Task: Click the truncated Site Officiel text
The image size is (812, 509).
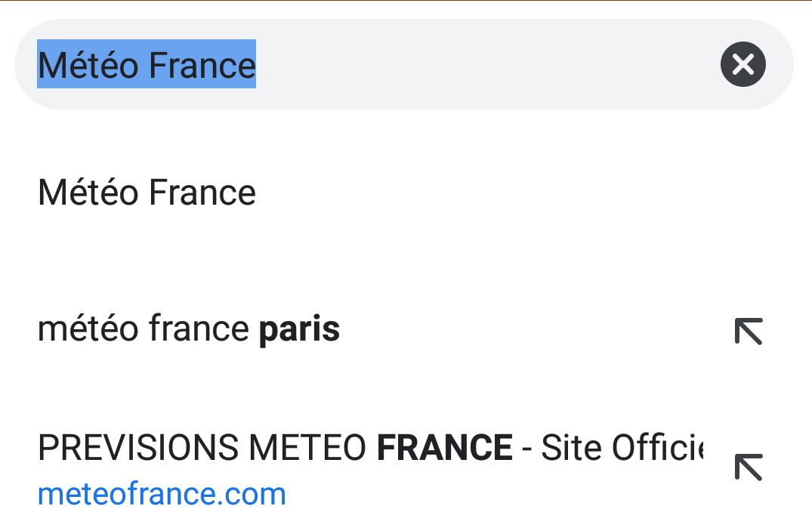Action: click(622, 447)
